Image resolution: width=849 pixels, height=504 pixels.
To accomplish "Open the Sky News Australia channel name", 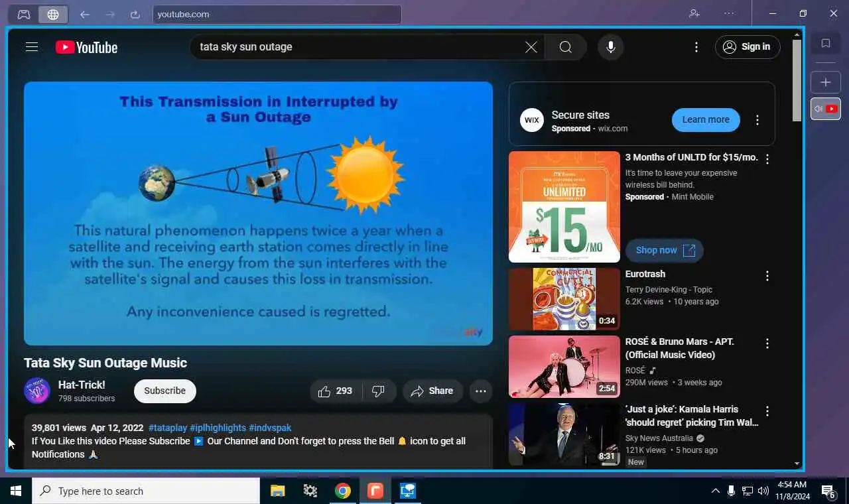I will pos(659,438).
